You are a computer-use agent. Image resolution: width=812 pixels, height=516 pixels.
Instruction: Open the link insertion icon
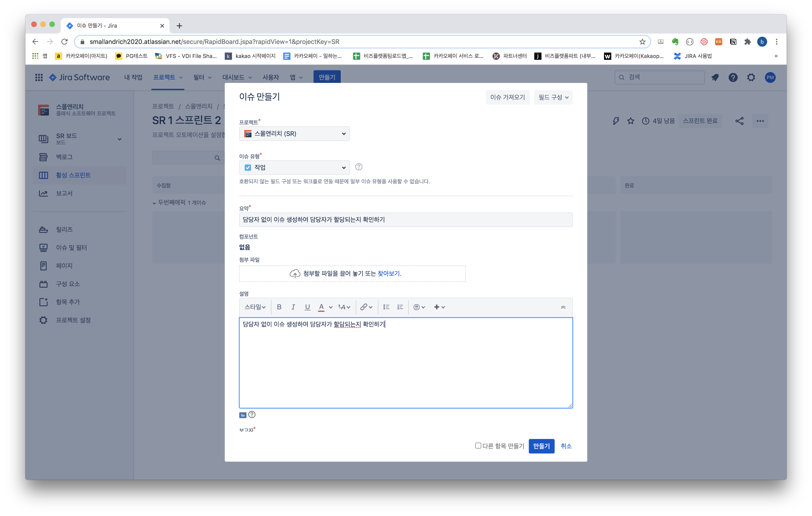[363, 307]
